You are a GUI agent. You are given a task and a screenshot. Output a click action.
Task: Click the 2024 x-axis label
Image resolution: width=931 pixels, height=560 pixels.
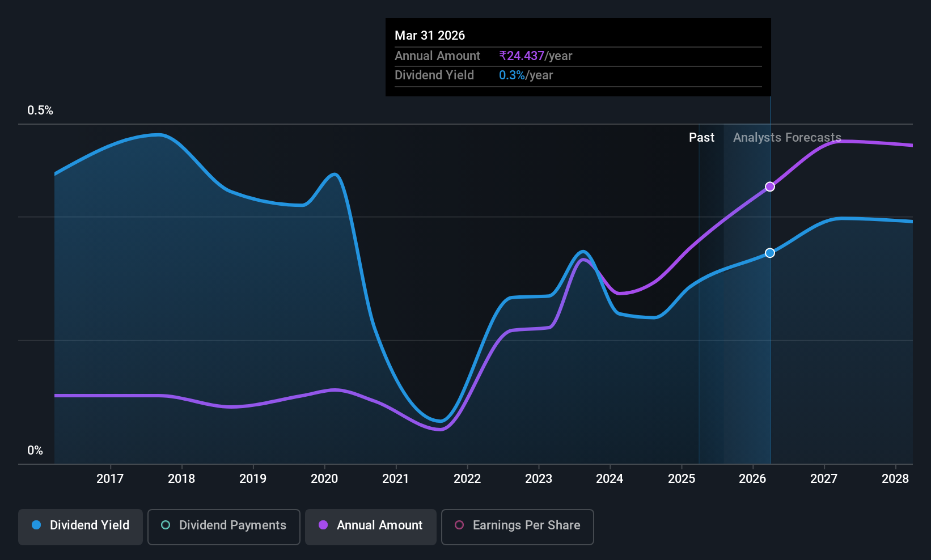point(610,478)
